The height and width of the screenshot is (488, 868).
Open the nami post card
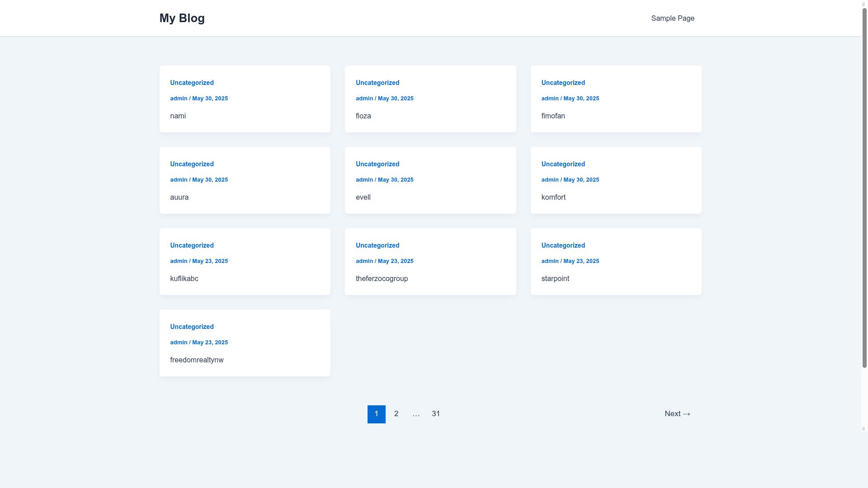178,116
